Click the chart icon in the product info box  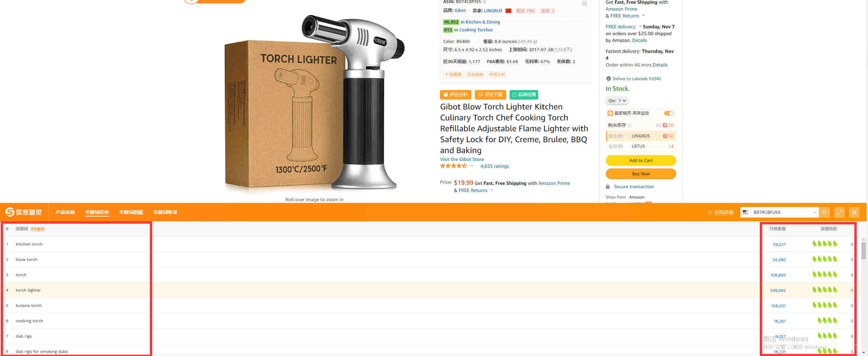584,3
